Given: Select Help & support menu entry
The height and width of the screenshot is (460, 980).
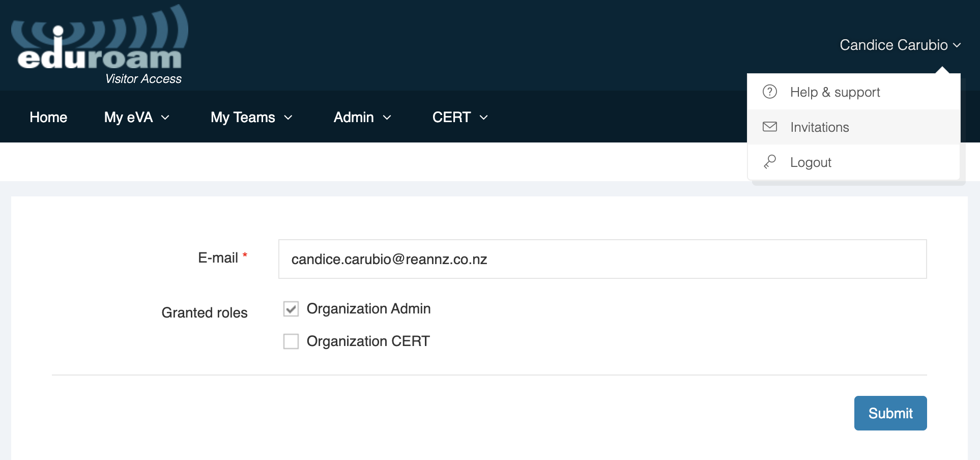Looking at the screenshot, I should (853, 92).
